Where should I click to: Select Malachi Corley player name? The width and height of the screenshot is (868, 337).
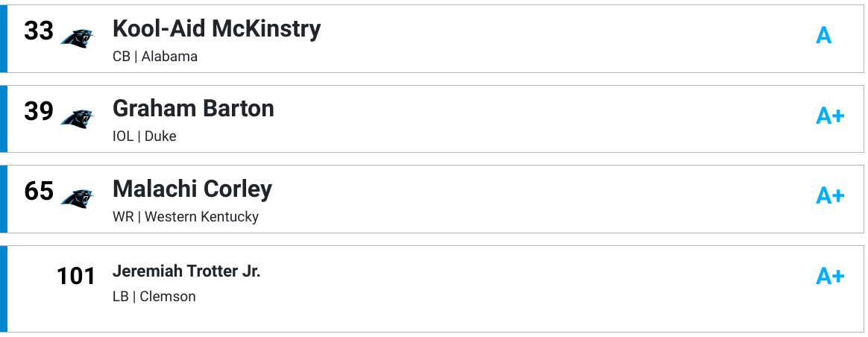(192, 189)
